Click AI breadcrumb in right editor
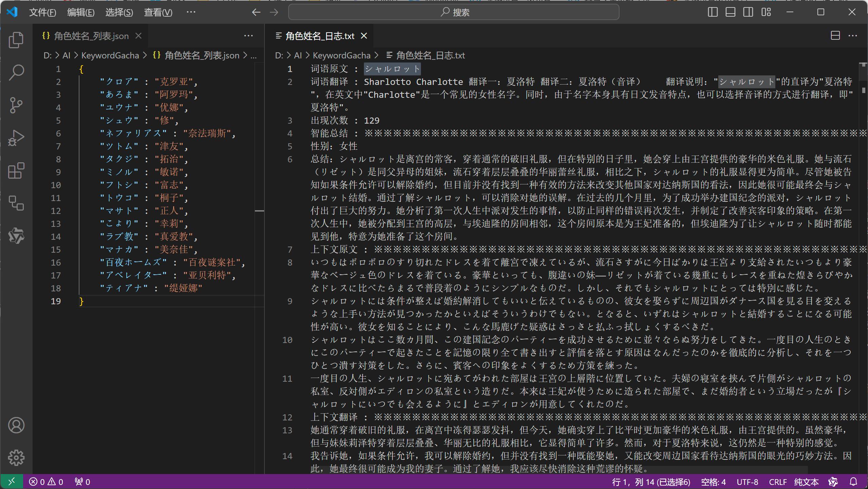The width and height of the screenshot is (868, 489). click(298, 55)
